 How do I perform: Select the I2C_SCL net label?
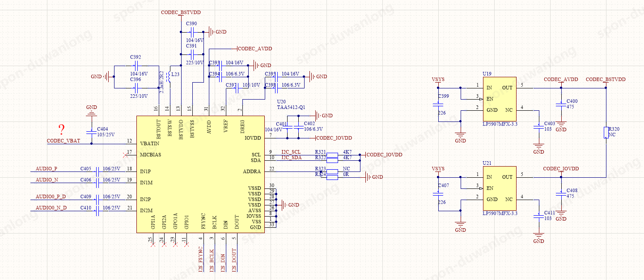click(291, 152)
